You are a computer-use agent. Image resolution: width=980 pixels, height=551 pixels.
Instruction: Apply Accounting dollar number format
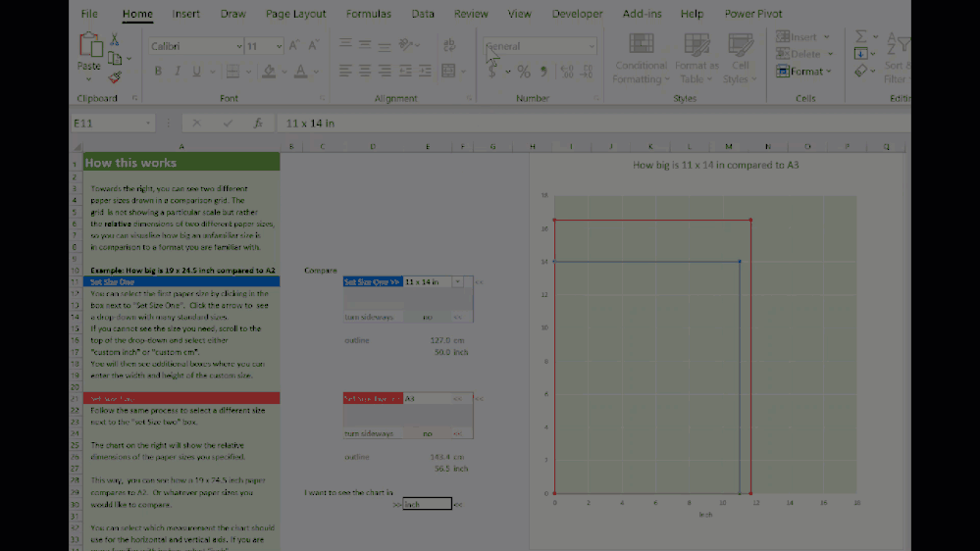pyautogui.click(x=492, y=72)
